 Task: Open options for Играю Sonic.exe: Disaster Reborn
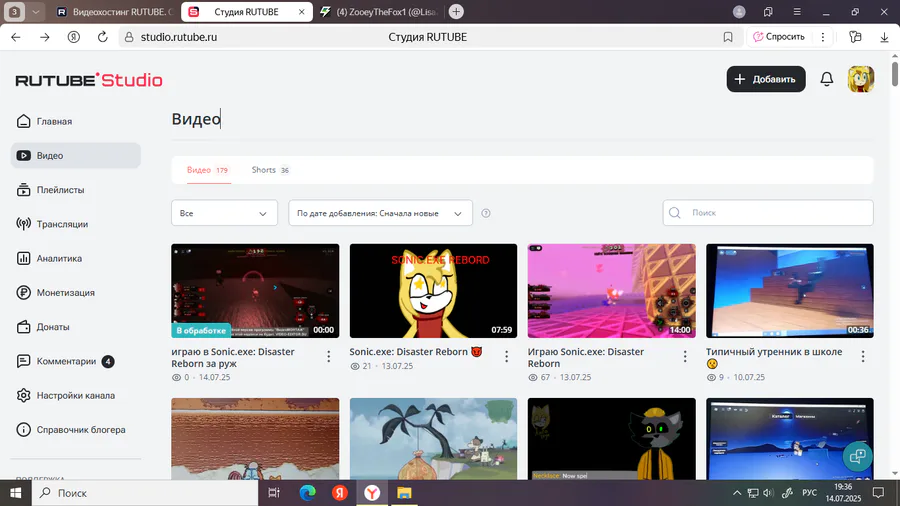[x=685, y=357]
